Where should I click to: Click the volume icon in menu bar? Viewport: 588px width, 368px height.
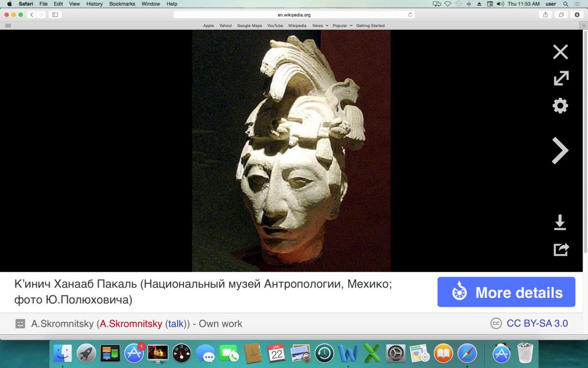pyautogui.click(x=500, y=4)
